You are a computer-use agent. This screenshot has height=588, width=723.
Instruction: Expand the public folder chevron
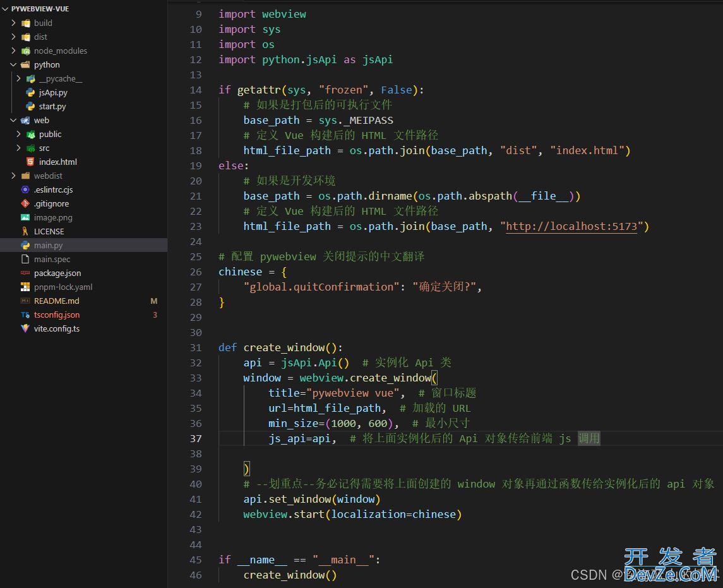18,134
